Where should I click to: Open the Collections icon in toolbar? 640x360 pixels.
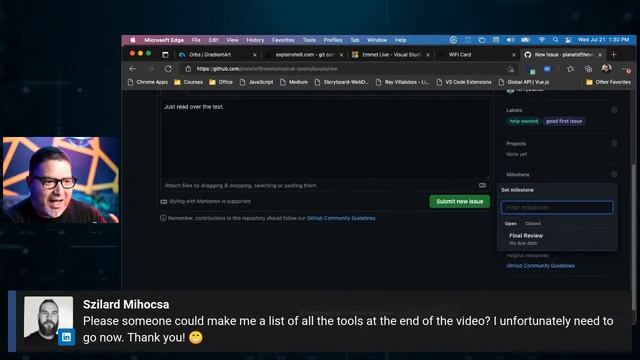588,69
